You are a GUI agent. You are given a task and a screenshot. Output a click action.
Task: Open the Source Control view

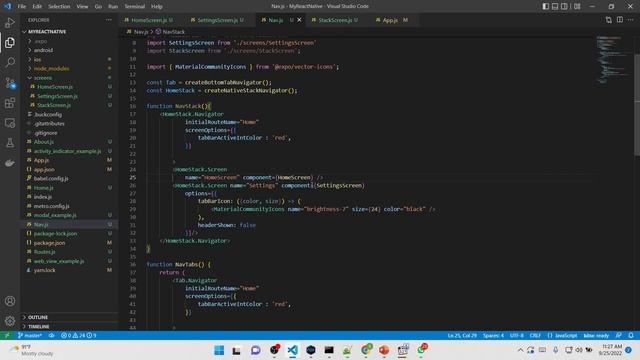click(10, 83)
